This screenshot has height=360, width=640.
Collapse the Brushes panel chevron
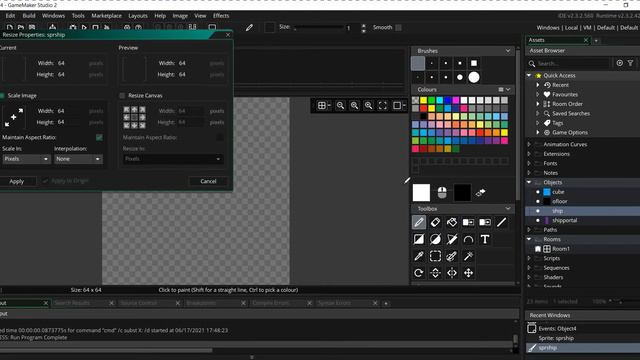tap(508, 51)
